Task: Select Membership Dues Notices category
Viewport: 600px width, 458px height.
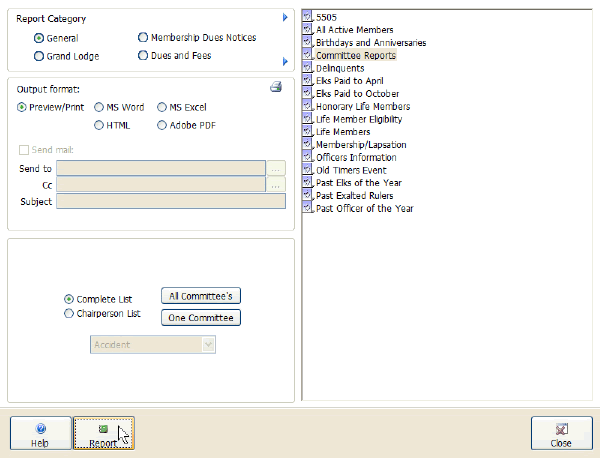Action: pos(143,38)
